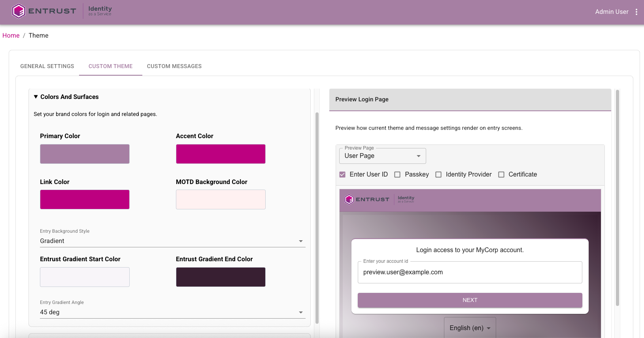The height and width of the screenshot is (338, 644).
Task: Click the Theme breadcrumb text
Action: pyautogui.click(x=39, y=36)
